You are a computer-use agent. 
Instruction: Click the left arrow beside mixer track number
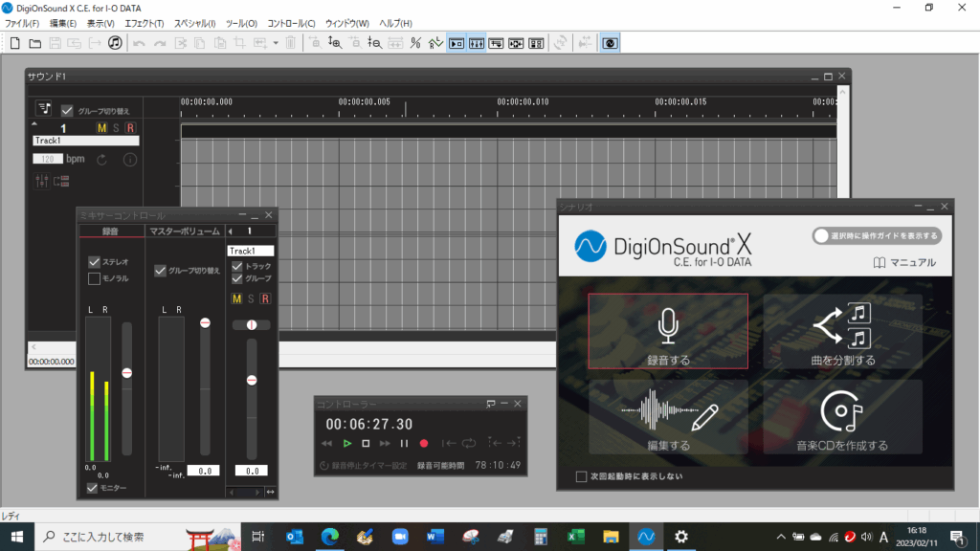tap(231, 231)
